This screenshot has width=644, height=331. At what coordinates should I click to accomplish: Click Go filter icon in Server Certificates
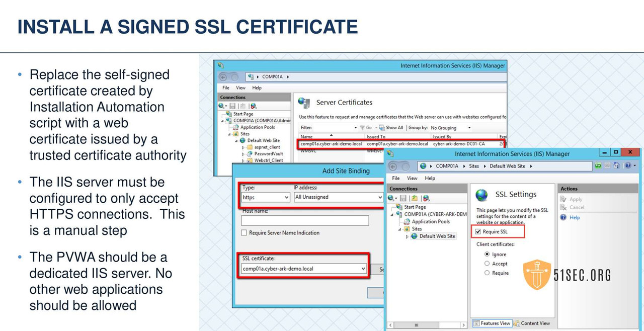click(x=362, y=128)
